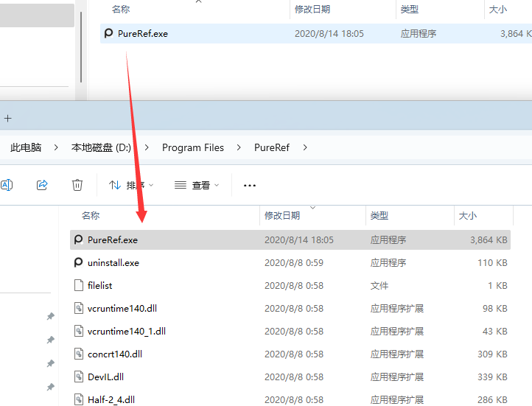The height and width of the screenshot is (406, 532).
Task: Click 应用程序 type in upper window row
Action: [x=419, y=34]
